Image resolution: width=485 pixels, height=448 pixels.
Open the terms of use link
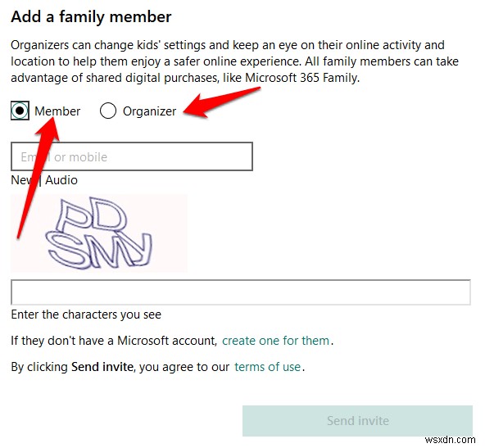(268, 367)
